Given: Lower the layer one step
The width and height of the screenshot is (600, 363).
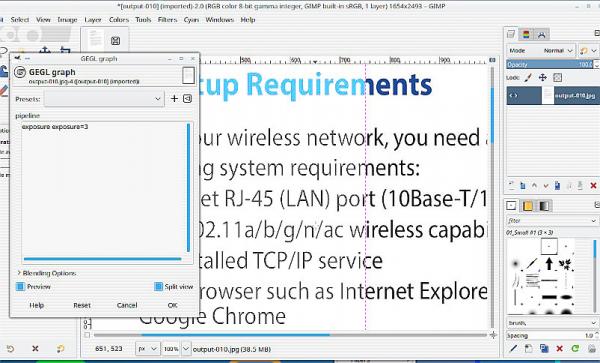Looking at the screenshot, I should tap(546, 186).
